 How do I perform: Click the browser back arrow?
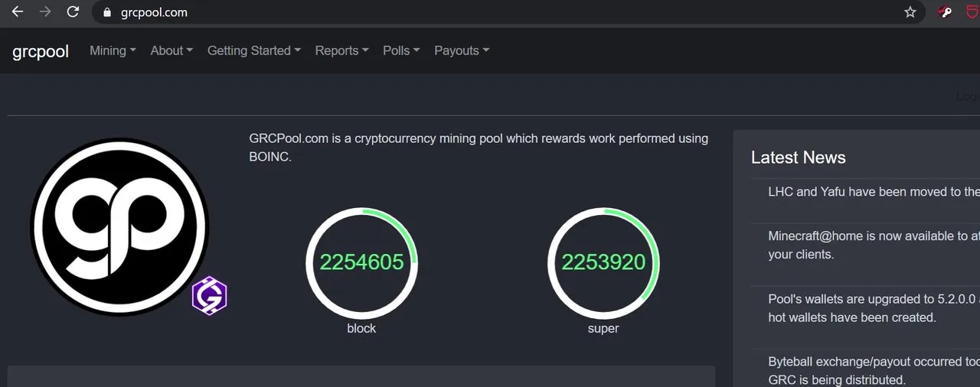[x=17, y=12]
